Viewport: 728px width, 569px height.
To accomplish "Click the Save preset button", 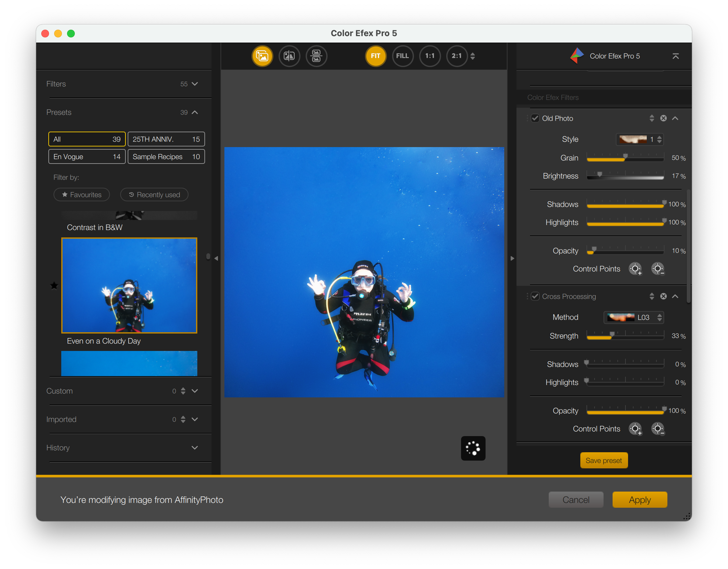I will click(603, 461).
